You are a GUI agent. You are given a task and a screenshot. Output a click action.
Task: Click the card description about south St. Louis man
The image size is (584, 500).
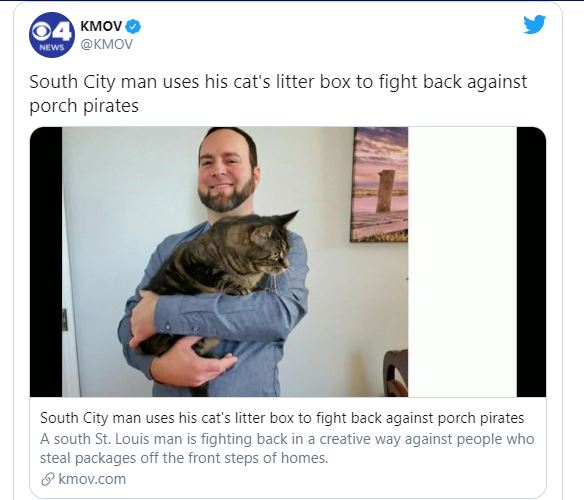287,448
